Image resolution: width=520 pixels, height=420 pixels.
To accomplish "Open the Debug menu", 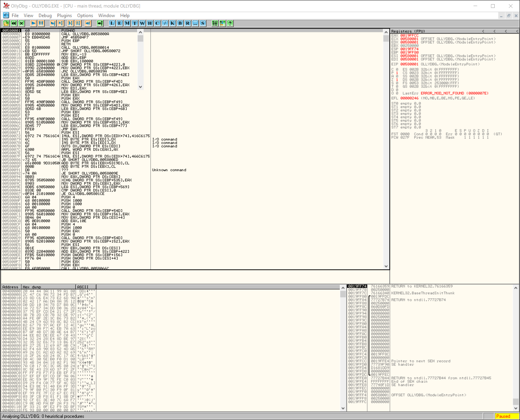I will [45, 15].
